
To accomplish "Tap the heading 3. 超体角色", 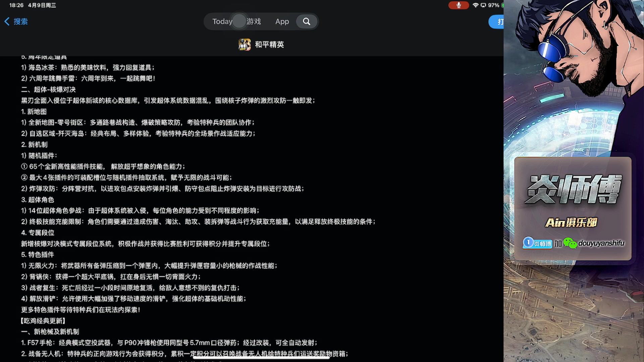I will tap(38, 200).
